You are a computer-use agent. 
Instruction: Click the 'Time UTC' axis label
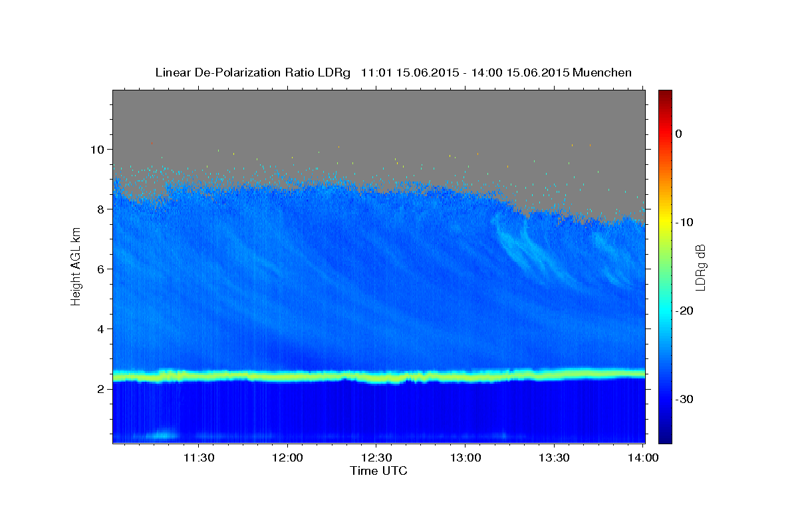pos(378,471)
